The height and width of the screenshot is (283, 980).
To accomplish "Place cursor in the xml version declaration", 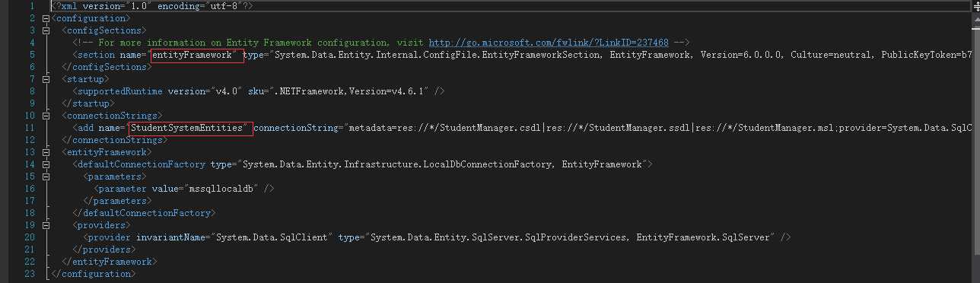I will tap(153, 6).
